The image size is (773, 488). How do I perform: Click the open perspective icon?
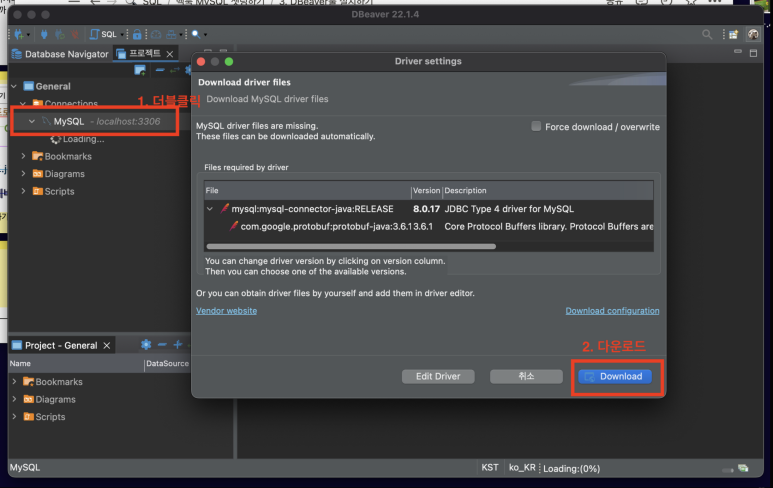734,35
